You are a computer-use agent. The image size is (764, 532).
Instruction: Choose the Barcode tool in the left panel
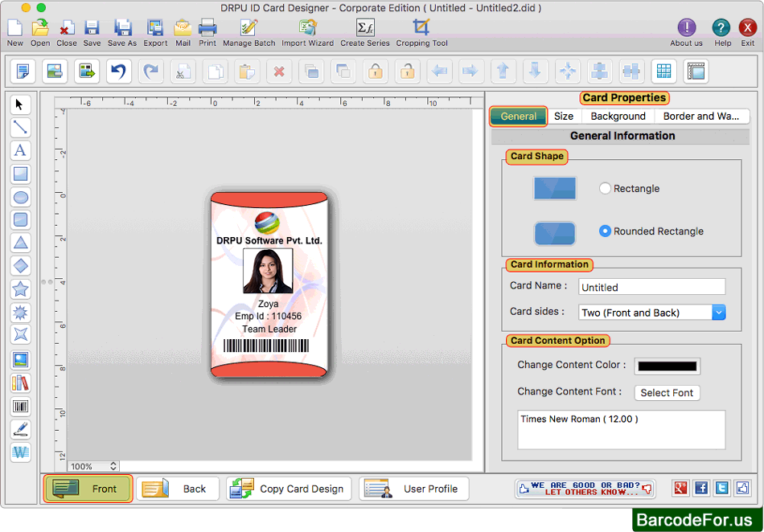(x=20, y=406)
